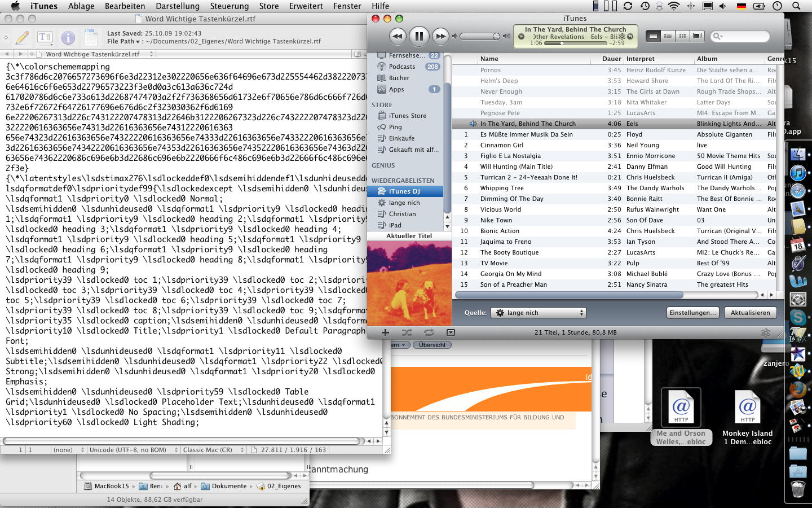Go back to the previous track
This screenshot has height=508, width=812.
[x=398, y=37]
